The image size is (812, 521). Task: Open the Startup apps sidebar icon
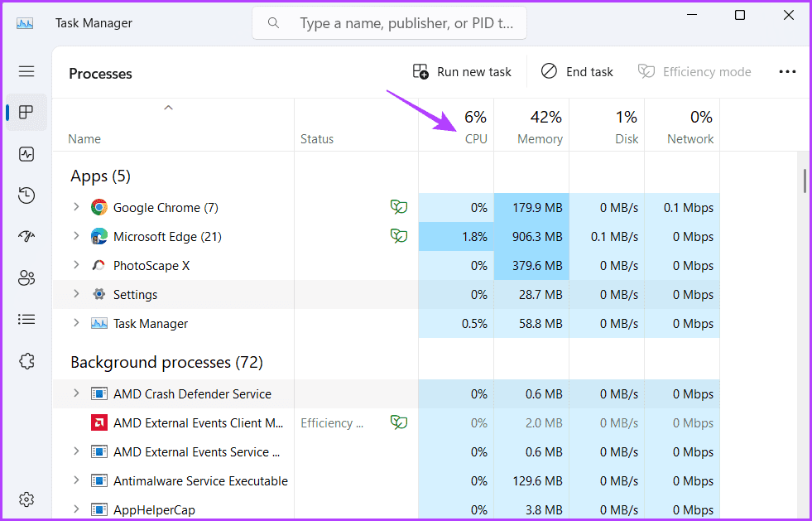26,236
